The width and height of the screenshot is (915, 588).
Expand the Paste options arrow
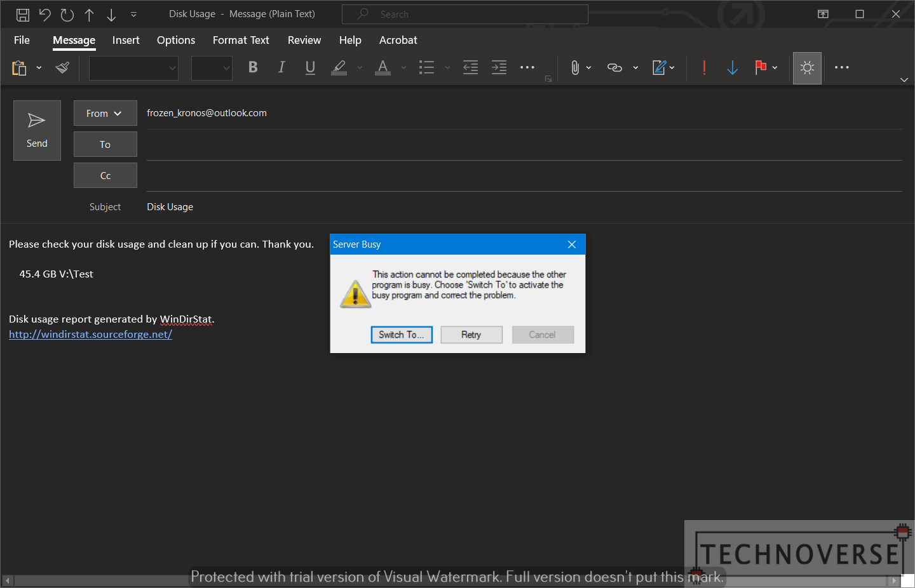39,67
